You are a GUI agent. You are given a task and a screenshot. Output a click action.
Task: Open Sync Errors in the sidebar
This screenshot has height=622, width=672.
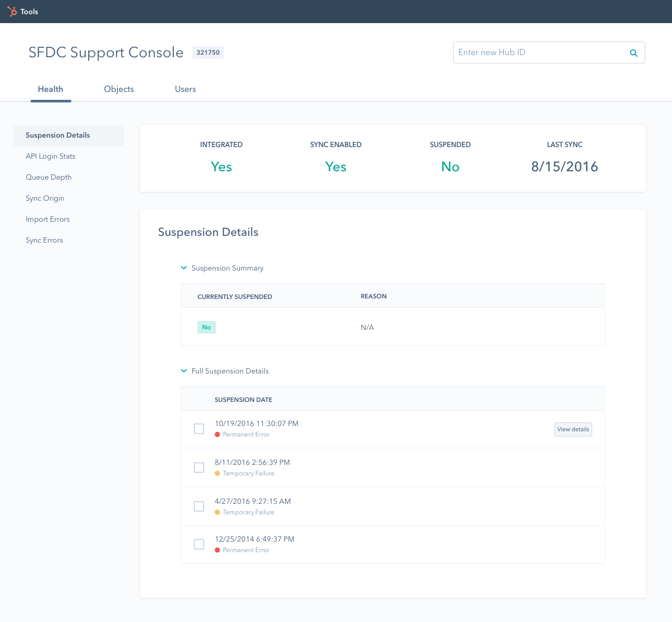(44, 241)
